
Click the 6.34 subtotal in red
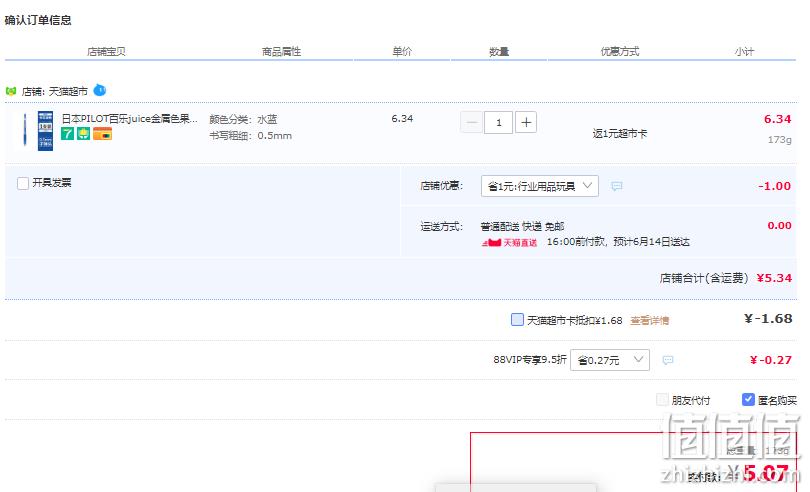coord(777,119)
